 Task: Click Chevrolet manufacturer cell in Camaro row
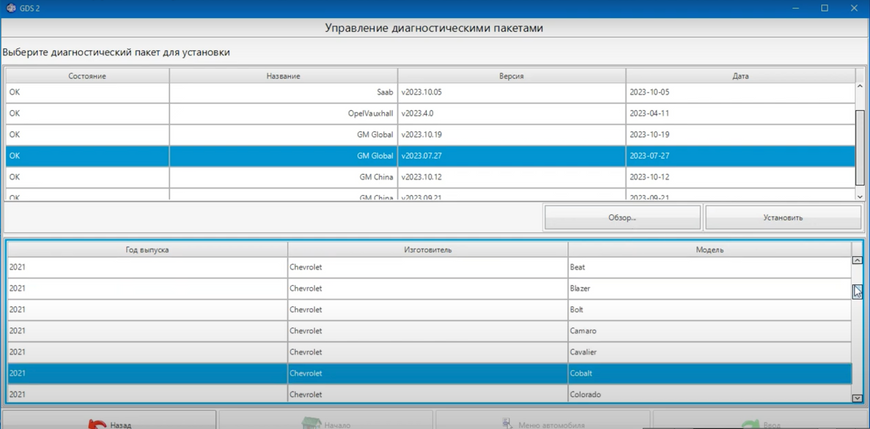pyautogui.click(x=427, y=331)
